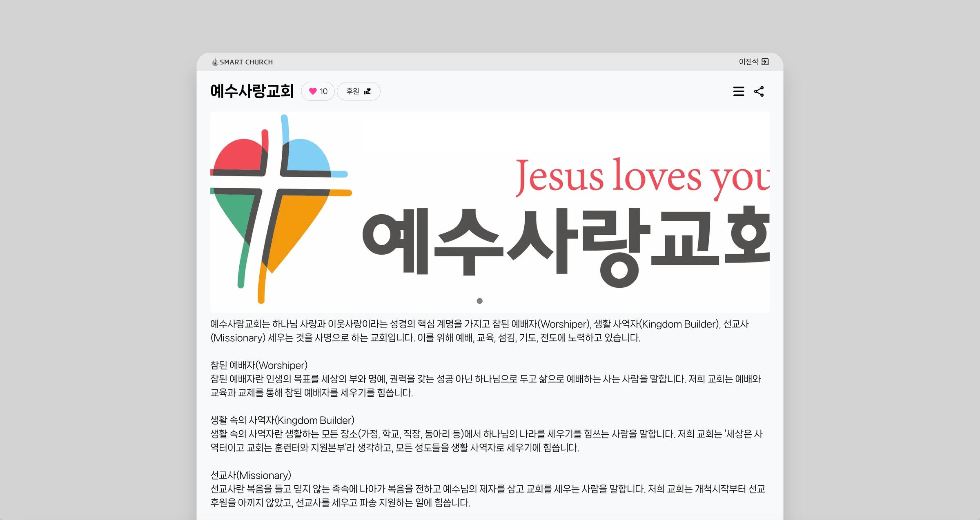Viewport: 980px width, 520px height.
Task: Click the church introduction first paragraph
Action: (479, 331)
